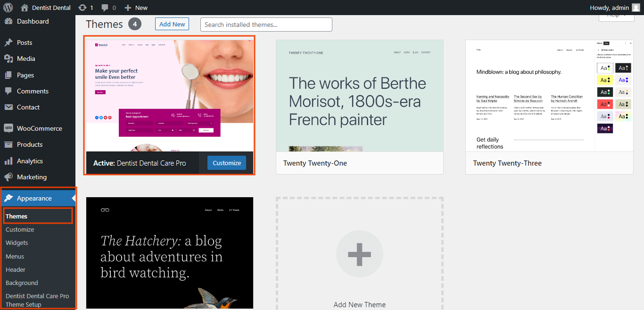The width and height of the screenshot is (644, 310).
Task: Select the Twenty Twenty-One theme thumbnail
Action: pyautogui.click(x=359, y=96)
